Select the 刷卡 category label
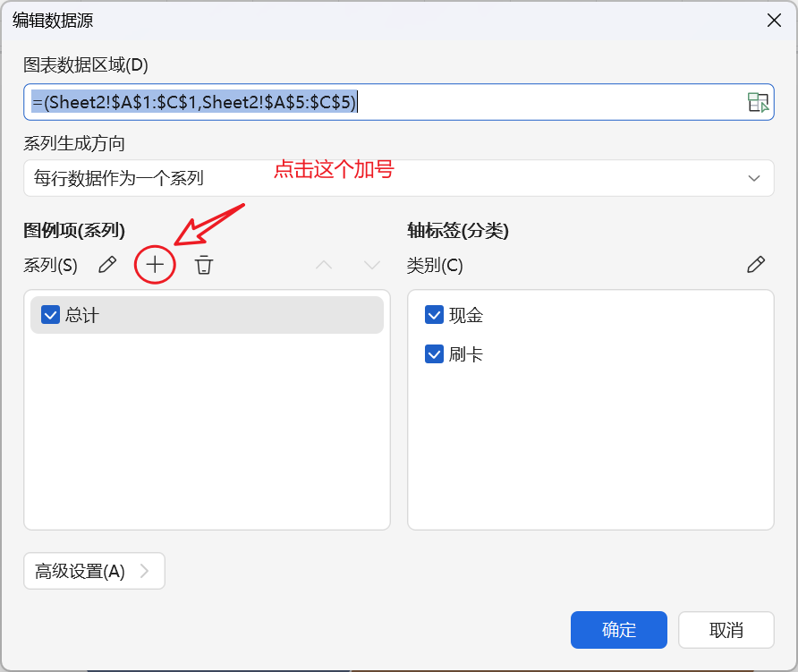 click(466, 354)
